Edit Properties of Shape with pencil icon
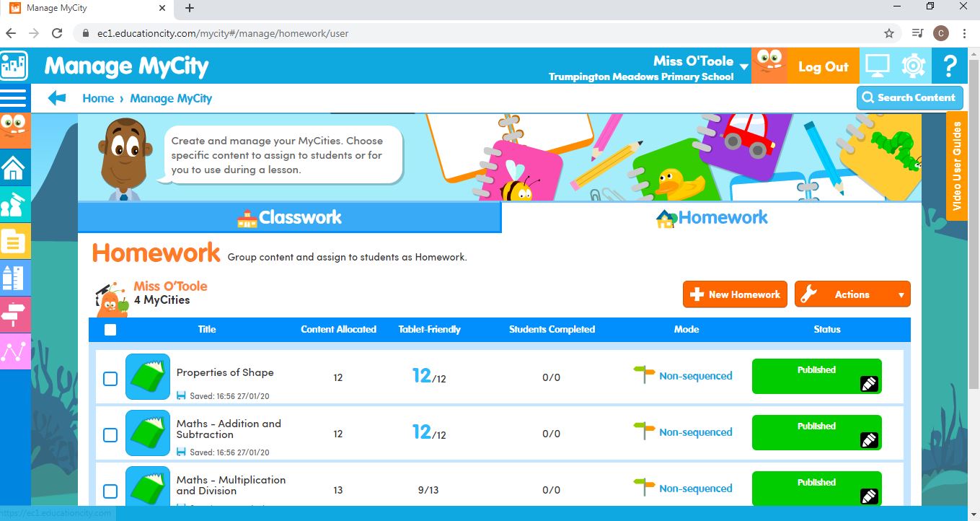This screenshot has height=521, width=980. [869, 384]
